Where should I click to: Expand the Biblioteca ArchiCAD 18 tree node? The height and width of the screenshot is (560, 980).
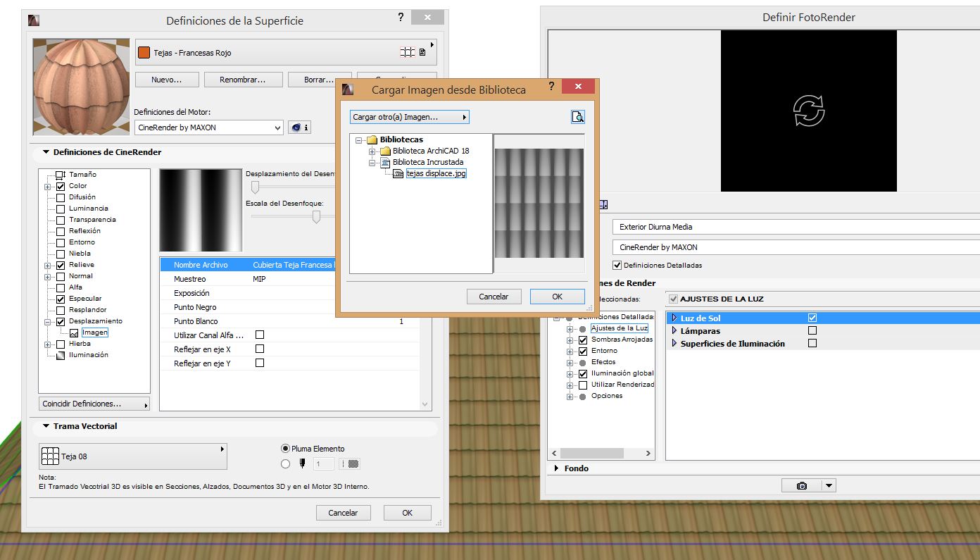372,151
